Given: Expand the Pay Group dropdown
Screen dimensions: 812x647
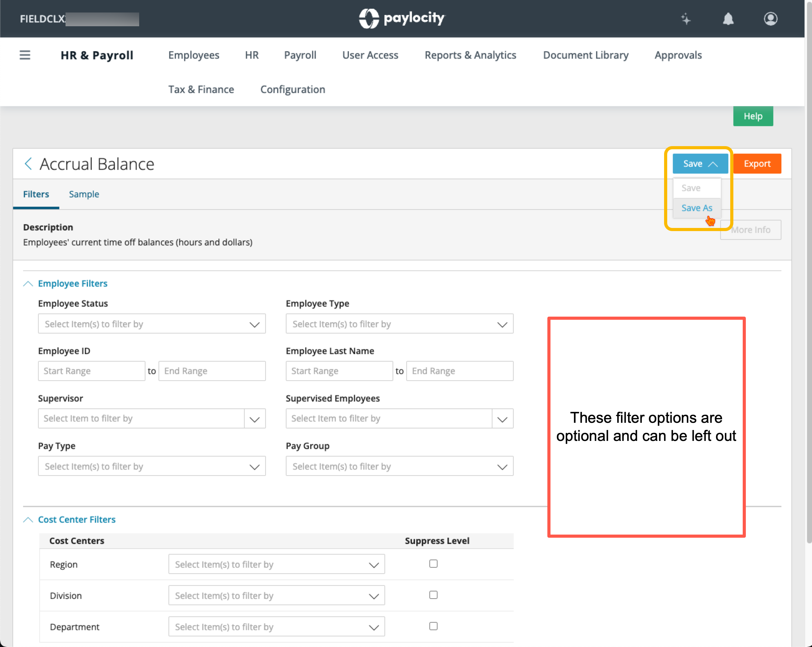Looking at the screenshot, I should click(399, 466).
